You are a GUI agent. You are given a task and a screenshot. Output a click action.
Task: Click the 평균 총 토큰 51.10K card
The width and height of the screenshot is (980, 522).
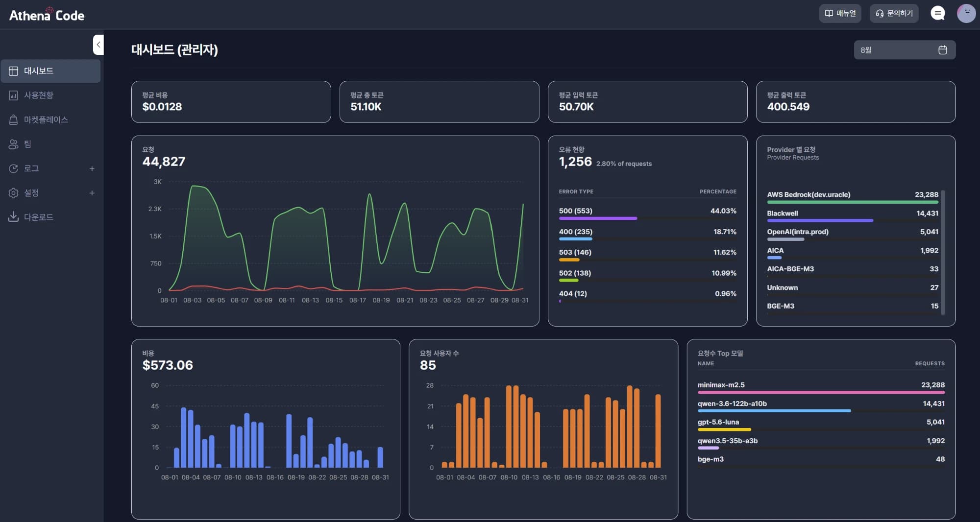440,102
